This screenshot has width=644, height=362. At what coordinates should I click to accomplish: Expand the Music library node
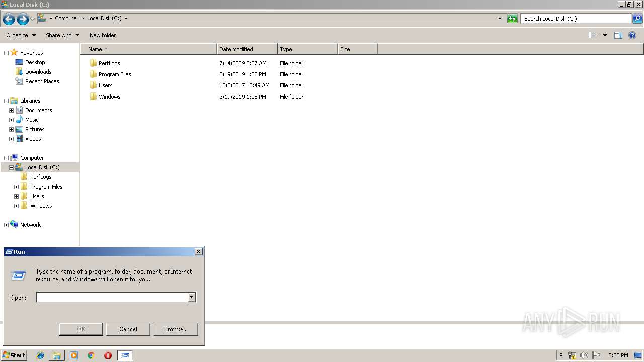11,120
